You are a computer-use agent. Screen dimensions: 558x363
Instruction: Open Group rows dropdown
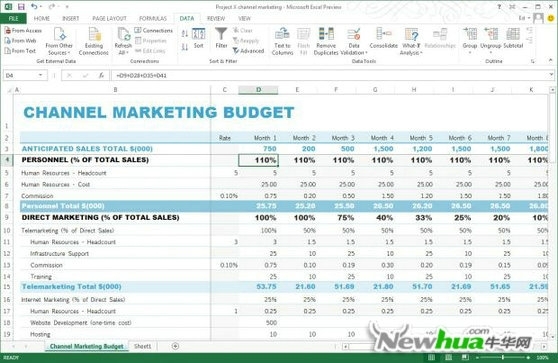pyautogui.click(x=470, y=41)
